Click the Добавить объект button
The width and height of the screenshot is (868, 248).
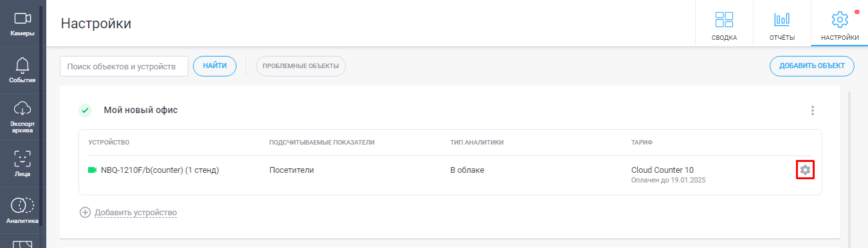[x=812, y=66]
